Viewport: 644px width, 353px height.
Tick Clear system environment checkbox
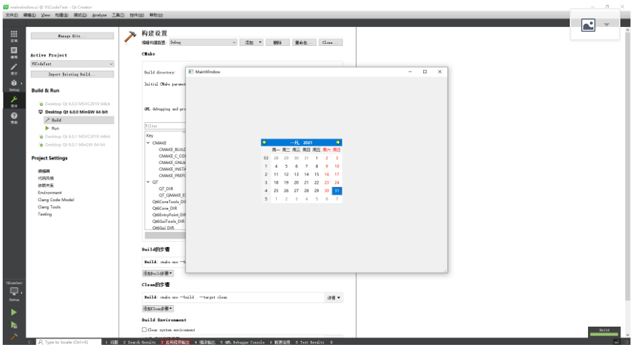144,329
